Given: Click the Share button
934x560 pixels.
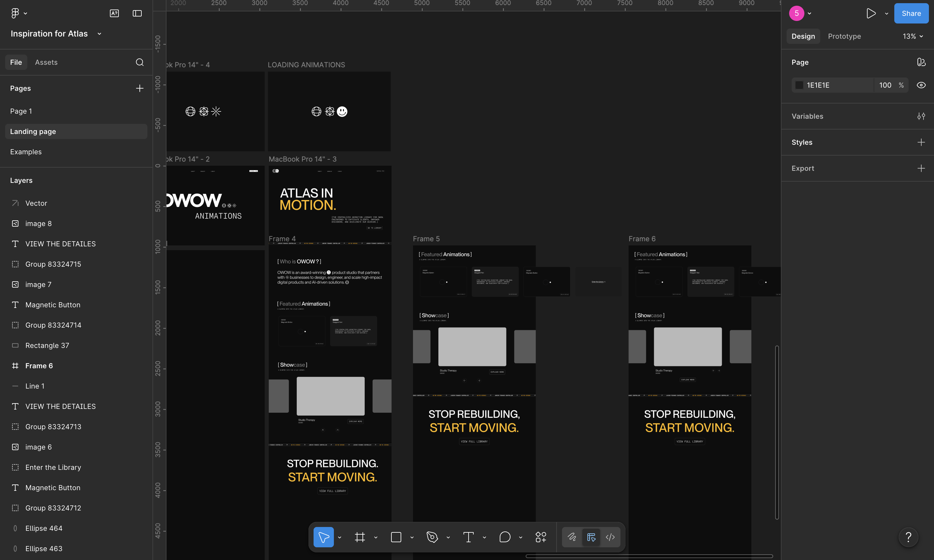Looking at the screenshot, I should 911,13.
